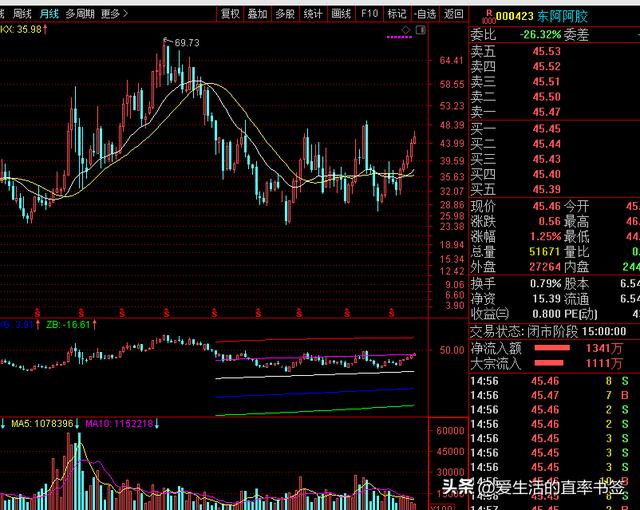
Task: Toggle the 复权 price adjustment option
Action: [230, 14]
